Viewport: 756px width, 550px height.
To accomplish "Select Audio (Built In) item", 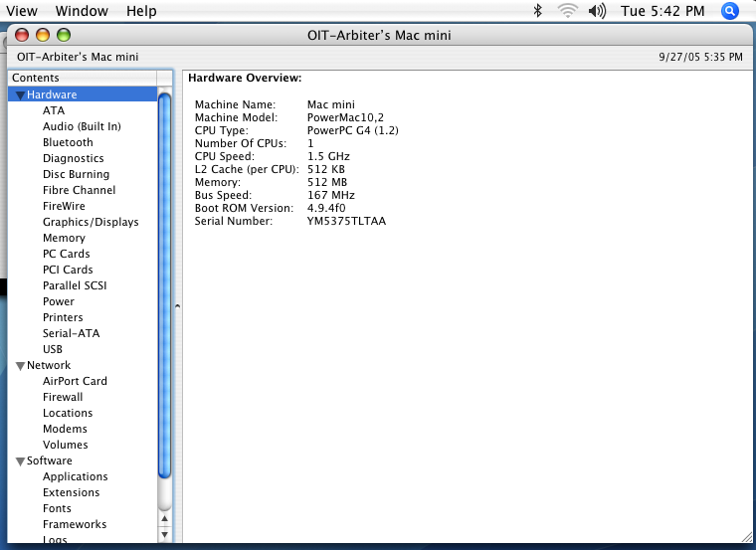I will tap(82, 126).
